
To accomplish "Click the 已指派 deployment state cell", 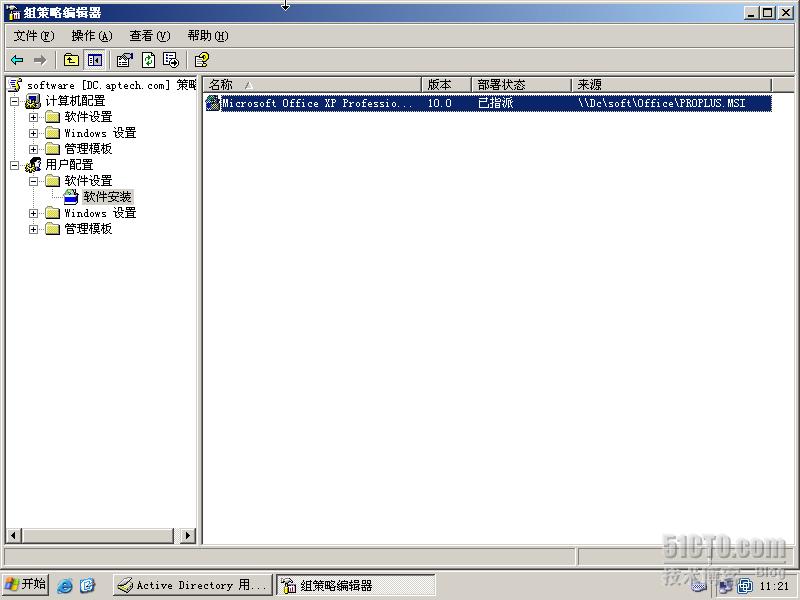I will point(495,103).
